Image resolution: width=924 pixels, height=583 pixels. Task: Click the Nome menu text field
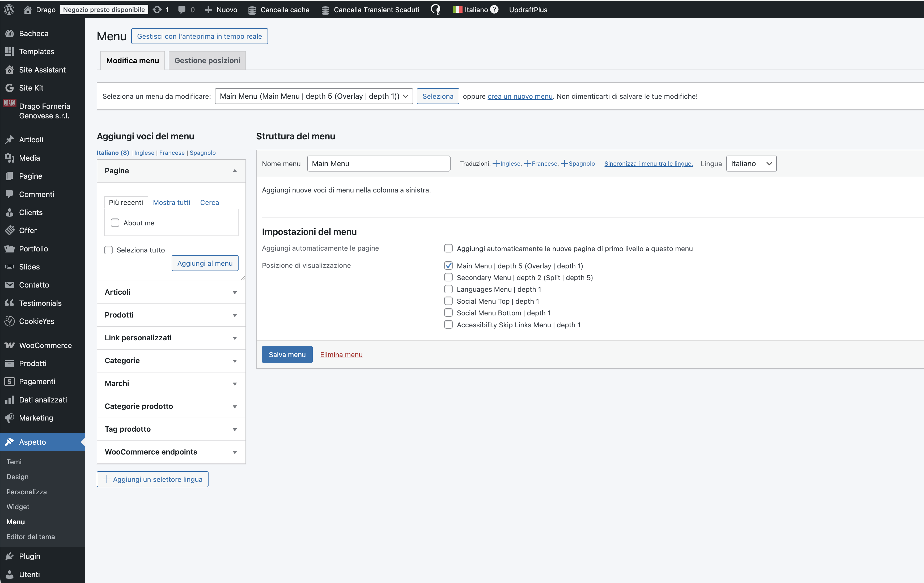(378, 164)
